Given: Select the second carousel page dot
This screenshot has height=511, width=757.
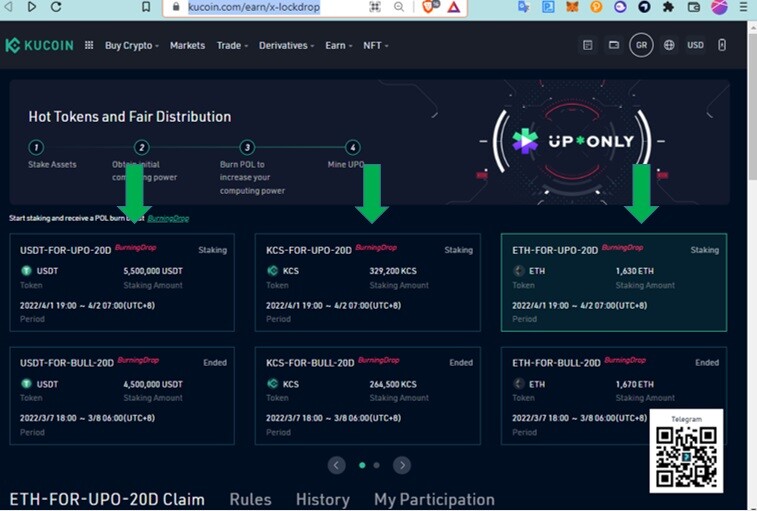Looking at the screenshot, I should [x=377, y=465].
